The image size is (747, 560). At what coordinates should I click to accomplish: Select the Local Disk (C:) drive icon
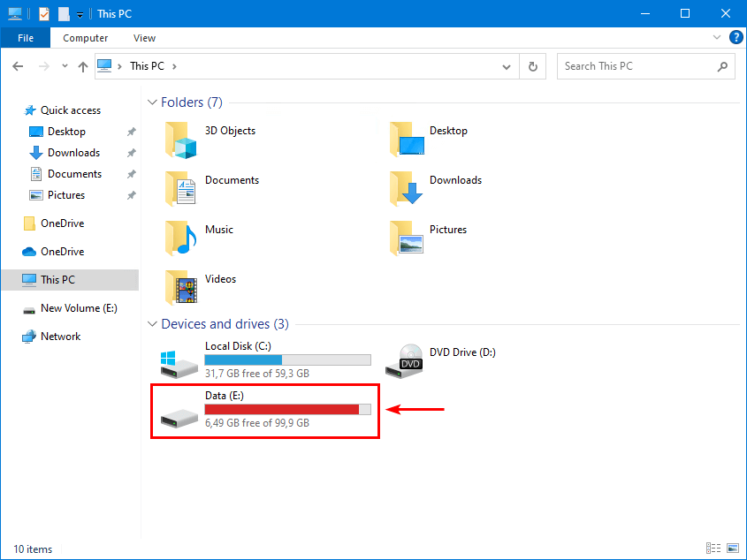coord(179,364)
